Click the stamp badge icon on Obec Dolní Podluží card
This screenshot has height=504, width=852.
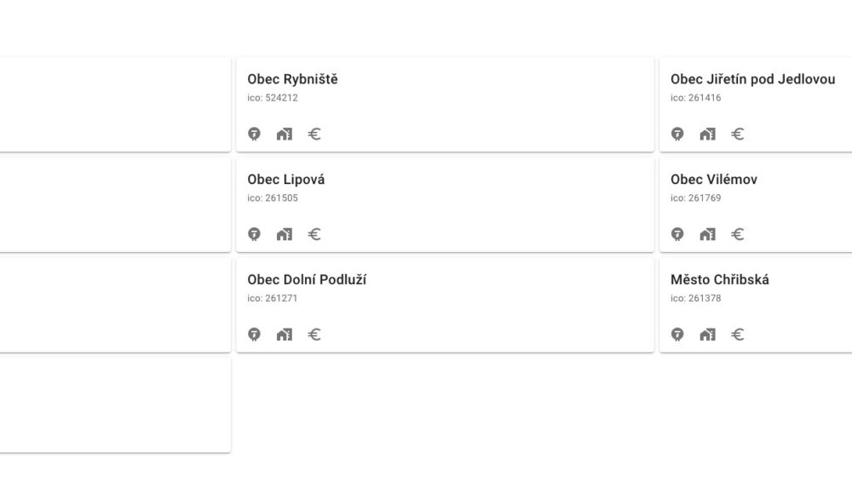tap(253, 335)
